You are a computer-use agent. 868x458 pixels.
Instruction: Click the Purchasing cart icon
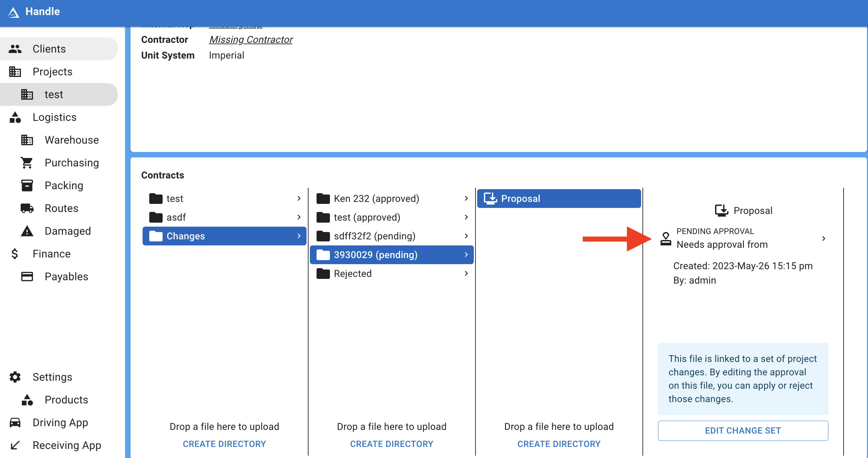[27, 163]
